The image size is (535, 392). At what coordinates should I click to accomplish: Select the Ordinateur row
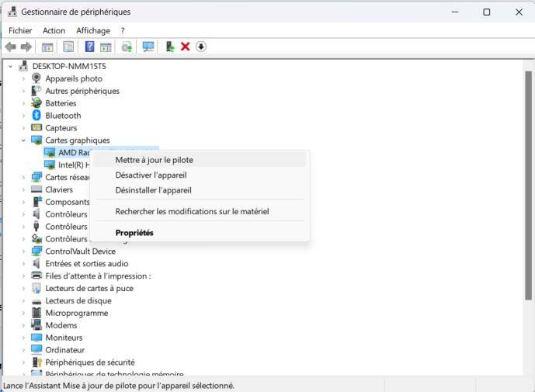(x=58, y=350)
